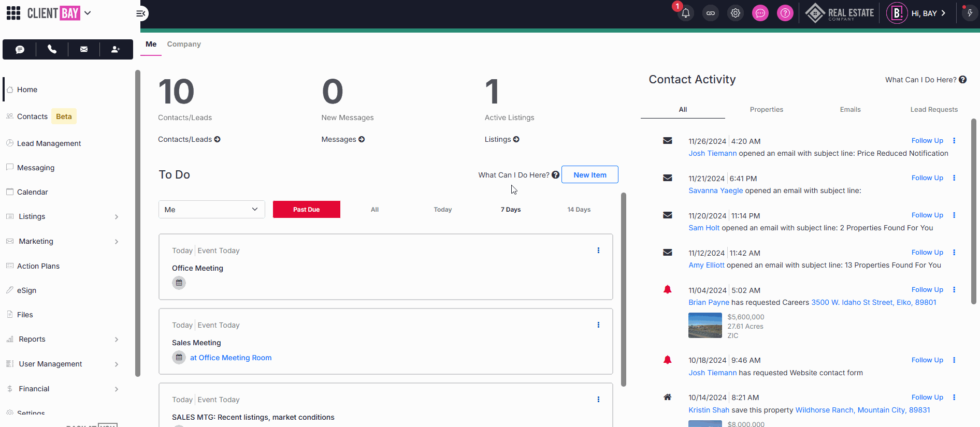
Task: Open the Client Bay account dropdown arrow
Action: (88, 13)
